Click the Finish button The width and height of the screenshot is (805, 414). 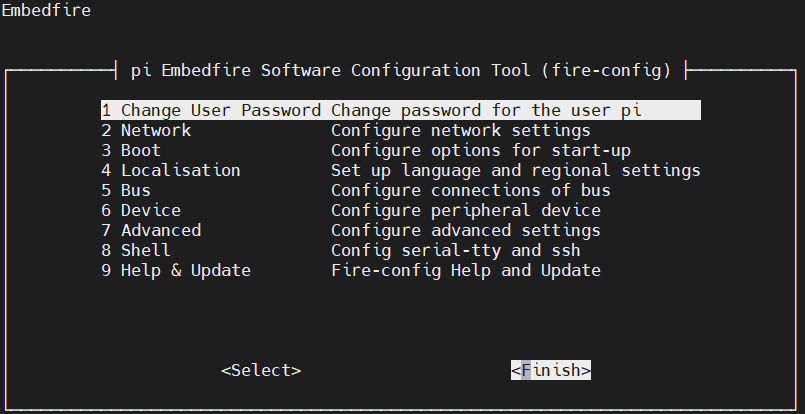point(551,370)
